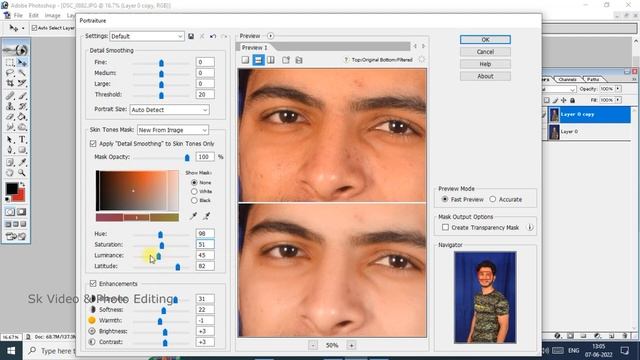Choose Accurate preview mode
Image resolution: width=640 pixels, height=360 pixels.
tap(493, 199)
